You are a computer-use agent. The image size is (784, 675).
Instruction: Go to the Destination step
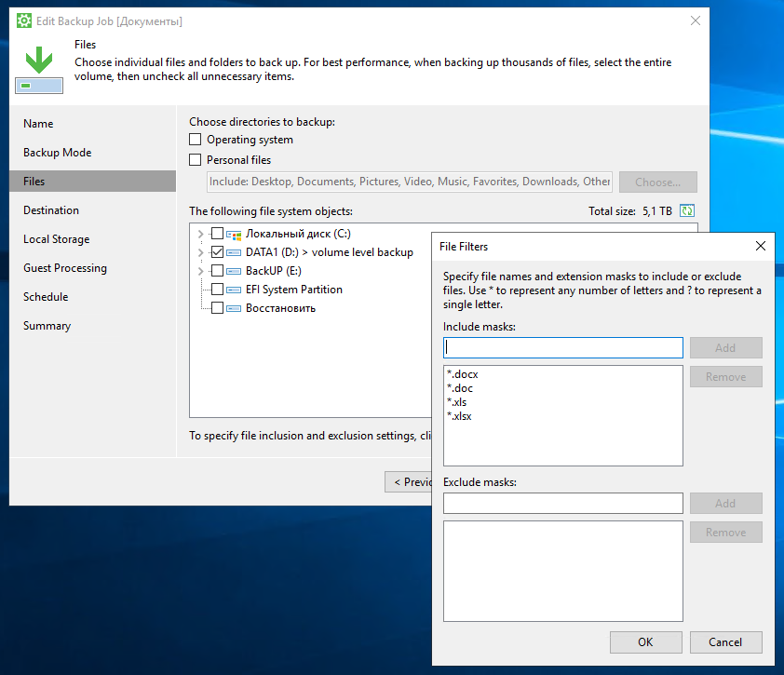point(92,210)
